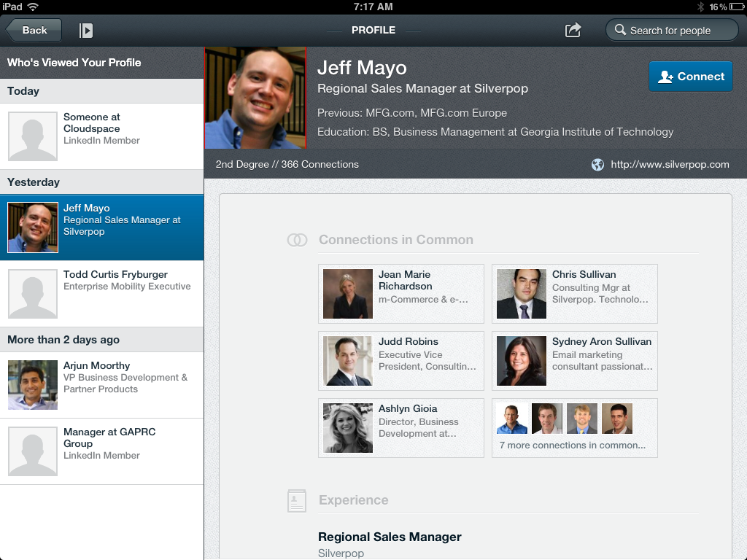The width and height of the screenshot is (747, 560).
Task: Select Jeff Mayo in the viewers list
Action: (102, 227)
